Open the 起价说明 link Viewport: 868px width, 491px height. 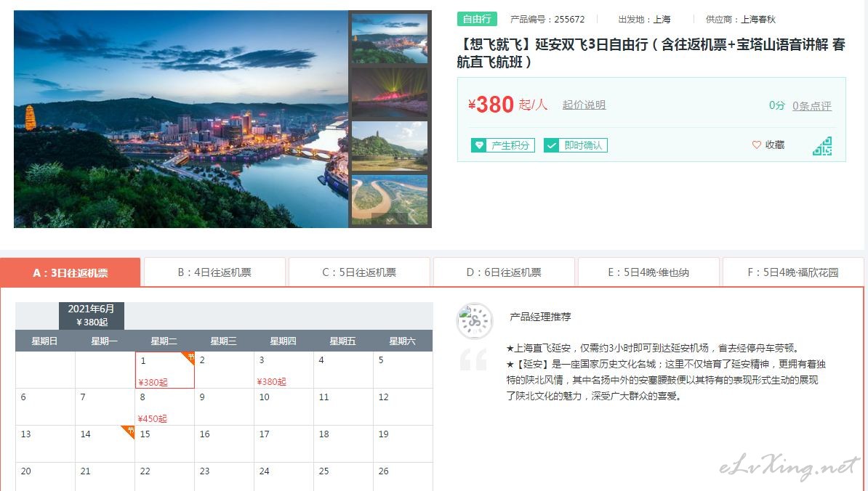pyautogui.click(x=584, y=105)
